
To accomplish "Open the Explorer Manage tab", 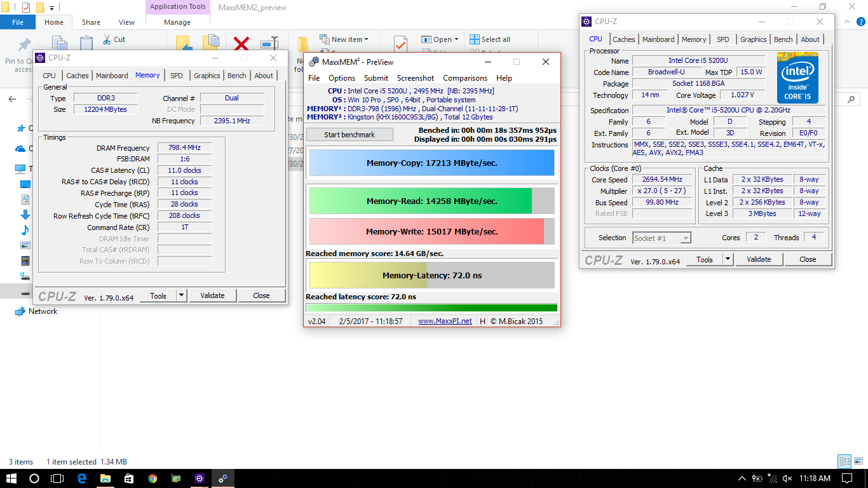I will coord(177,22).
